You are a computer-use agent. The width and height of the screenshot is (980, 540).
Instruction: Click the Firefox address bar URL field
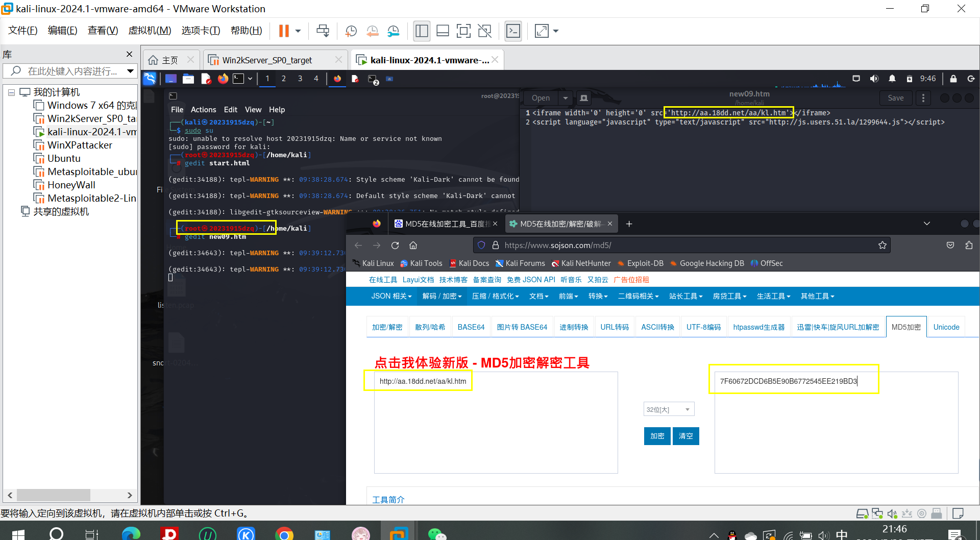pyautogui.click(x=681, y=246)
